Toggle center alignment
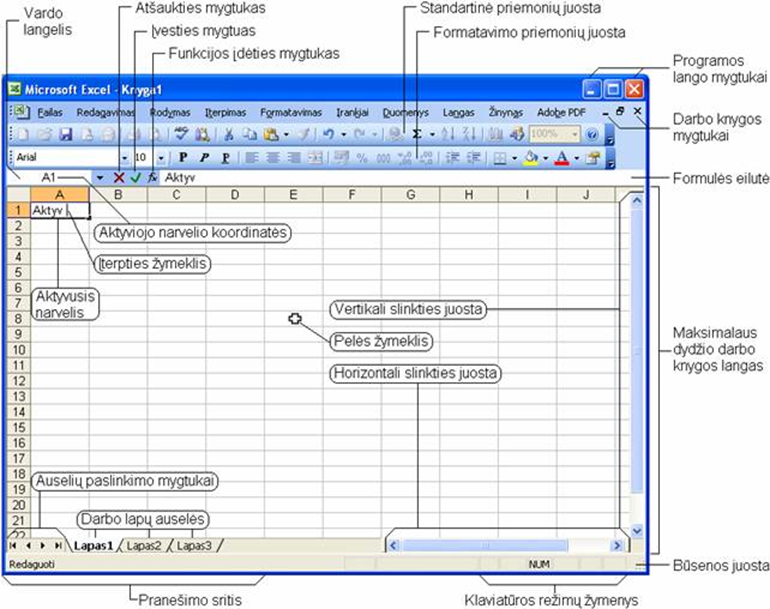 point(273,158)
